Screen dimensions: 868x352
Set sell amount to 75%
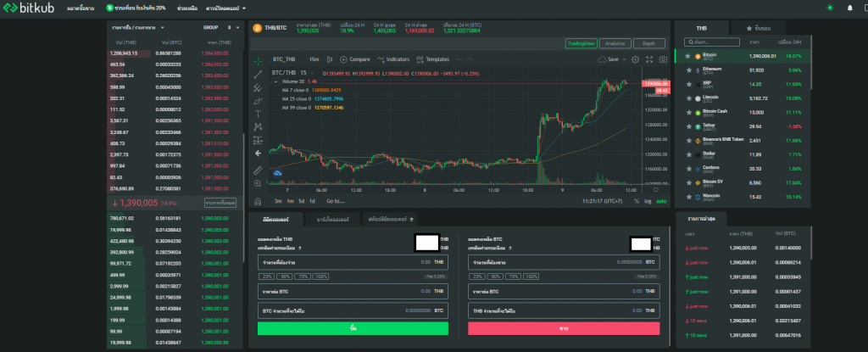pos(513,276)
